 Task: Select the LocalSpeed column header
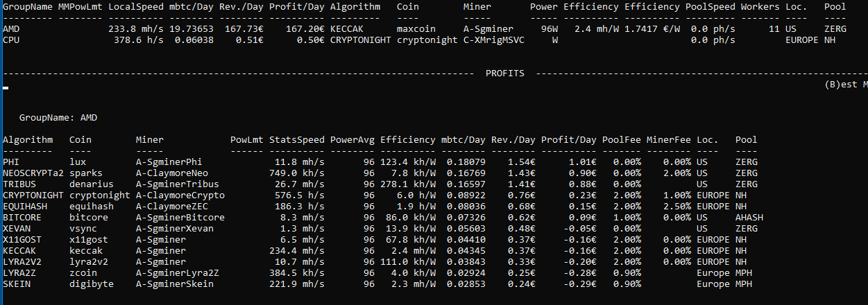136,7
